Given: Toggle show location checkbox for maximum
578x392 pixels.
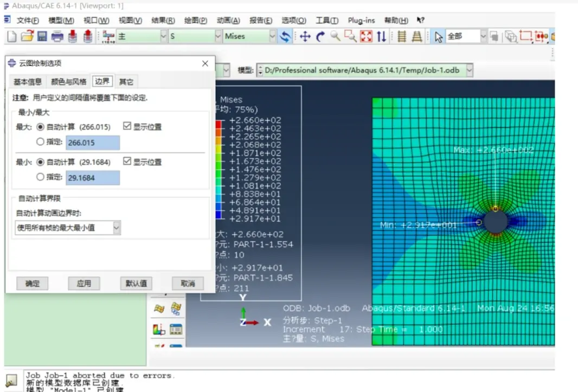Looking at the screenshot, I should pos(127,127).
